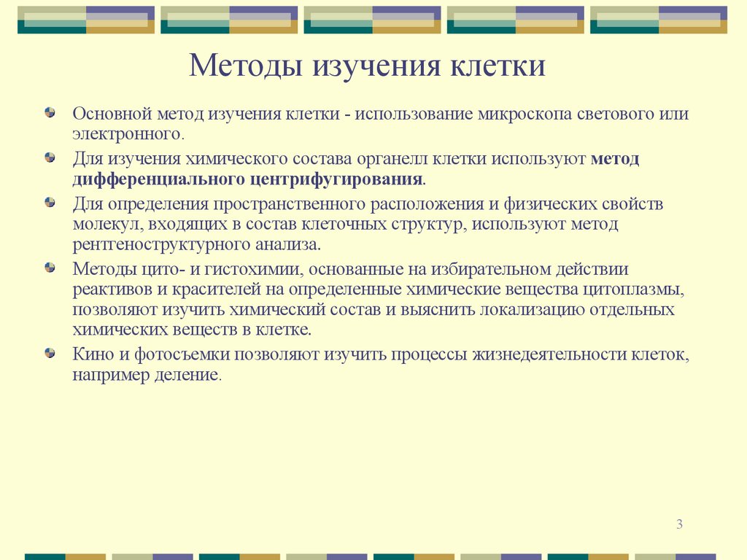747x560 pixels.
Task: Click the page number 3
Action: [678, 522]
